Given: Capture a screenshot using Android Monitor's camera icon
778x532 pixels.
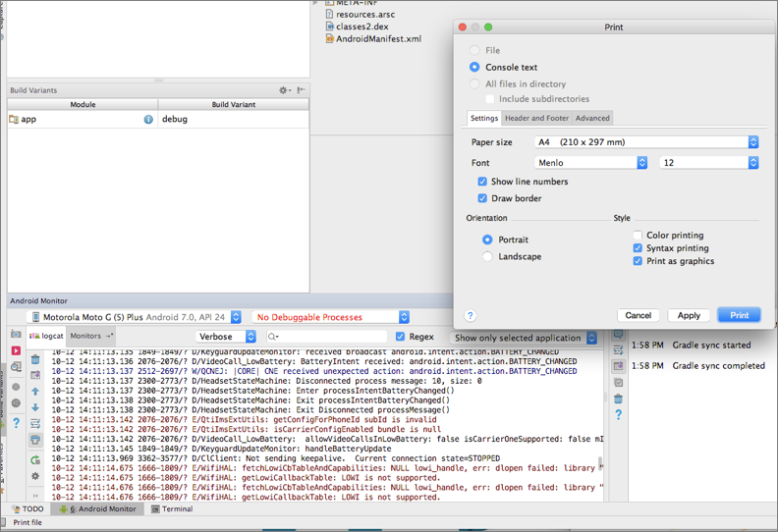Looking at the screenshot, I should [16, 335].
